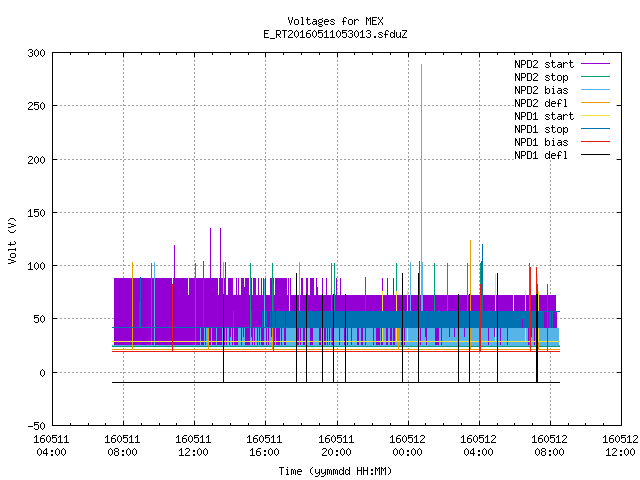Click the '160511 12:00' time tick label
This screenshot has height=480, width=640.
[x=193, y=446]
